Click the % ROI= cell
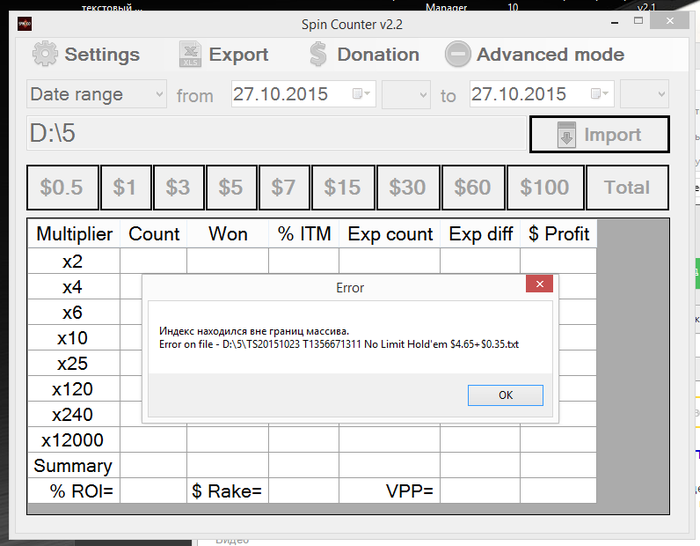This screenshot has width=700, height=546. (x=74, y=491)
